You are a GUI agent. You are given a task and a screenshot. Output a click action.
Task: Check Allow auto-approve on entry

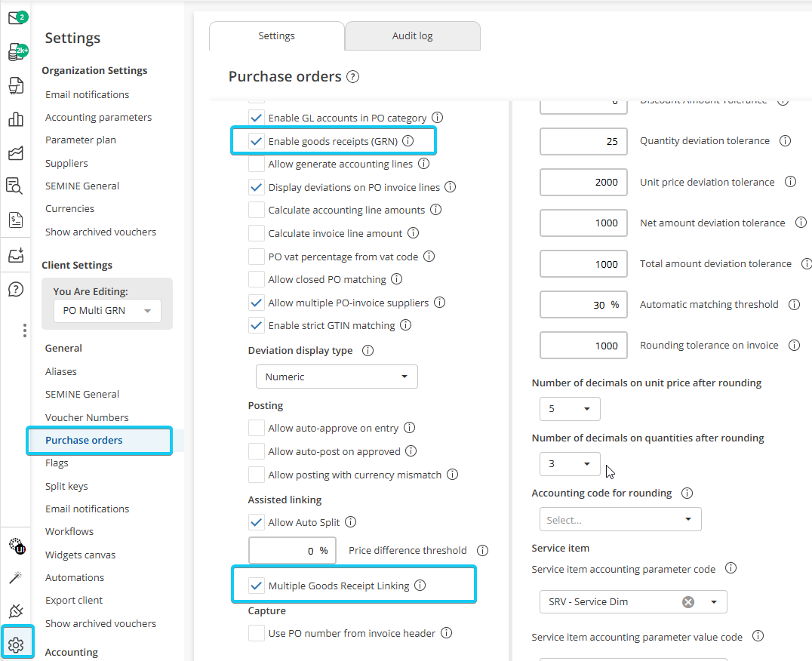point(257,428)
